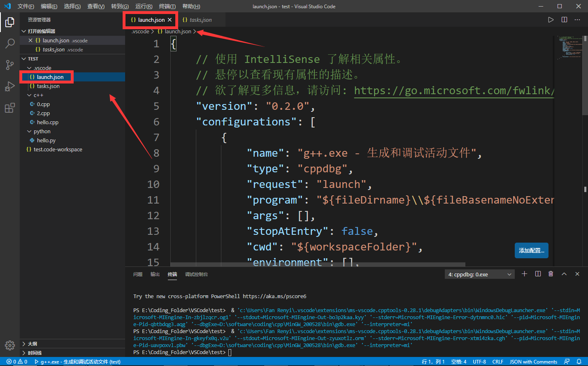Open hello.py in explorer
The height and width of the screenshot is (366, 588).
(x=46, y=140)
